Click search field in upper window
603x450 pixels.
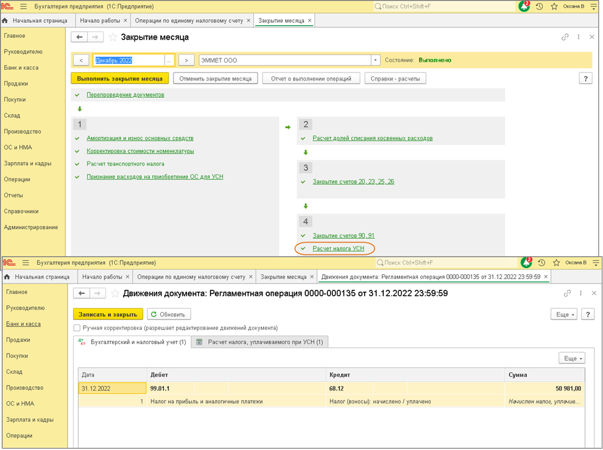(x=444, y=6)
